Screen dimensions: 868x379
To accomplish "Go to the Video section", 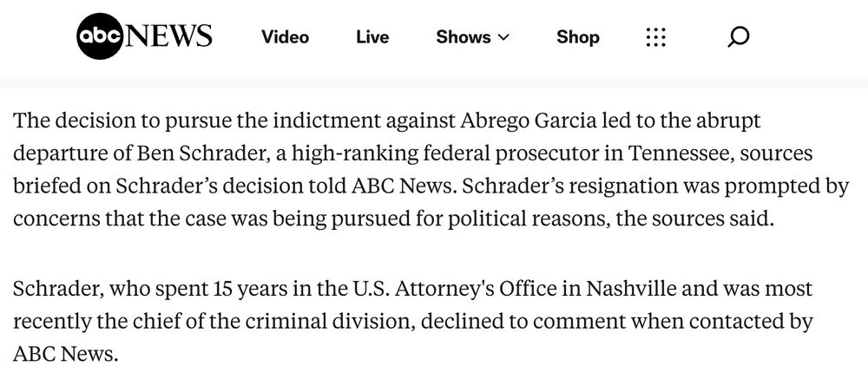I will pos(285,37).
